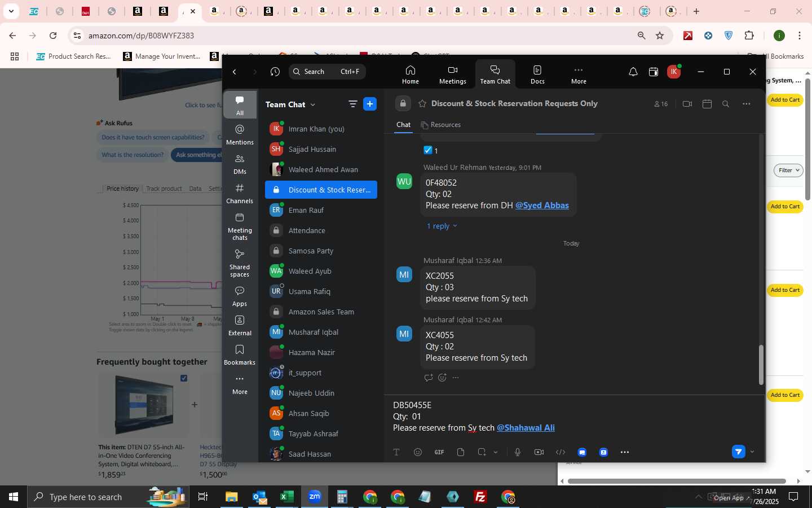Attach a file to the message

click(x=461, y=452)
